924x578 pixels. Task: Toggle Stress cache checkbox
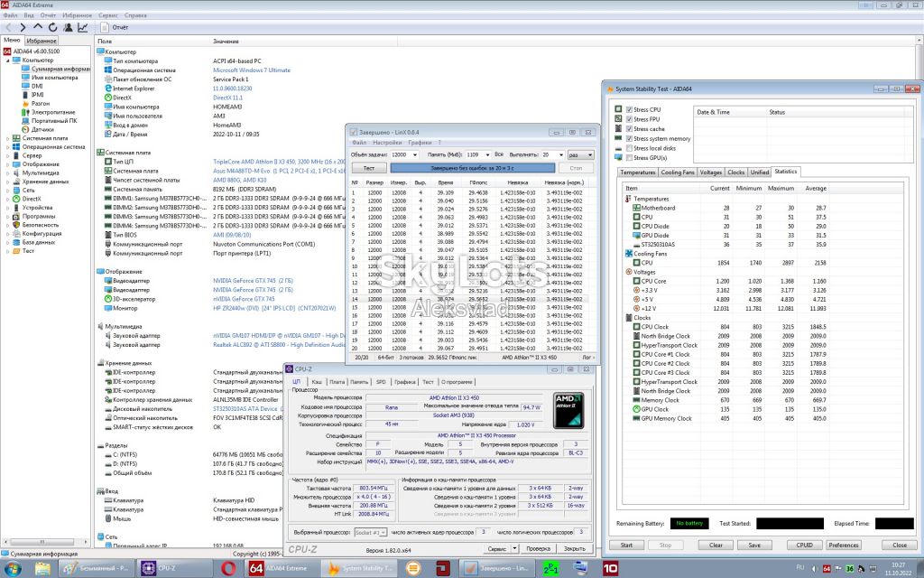tap(629, 128)
